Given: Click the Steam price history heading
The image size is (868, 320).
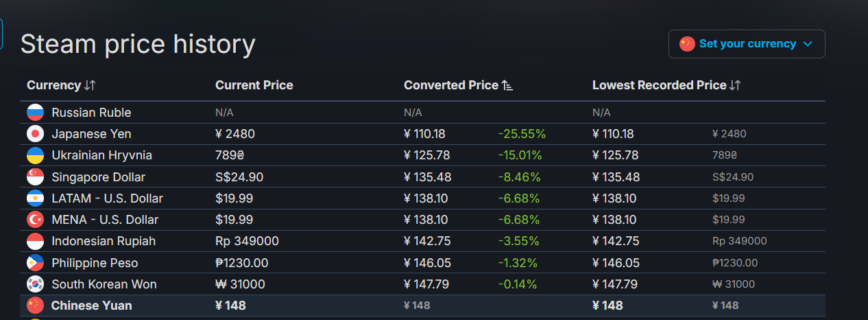Looking at the screenshot, I should click(x=138, y=44).
